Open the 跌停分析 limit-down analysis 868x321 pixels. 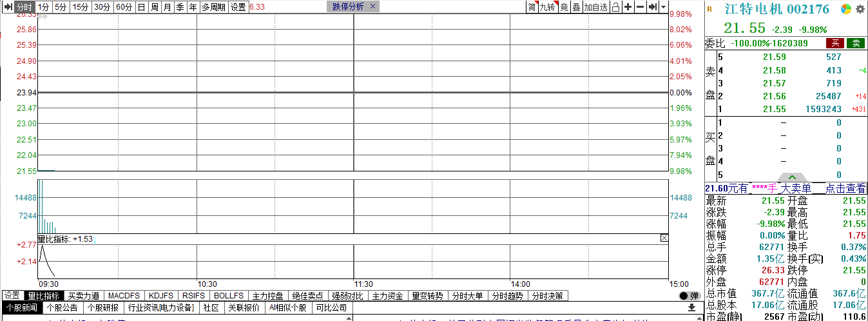pos(348,7)
